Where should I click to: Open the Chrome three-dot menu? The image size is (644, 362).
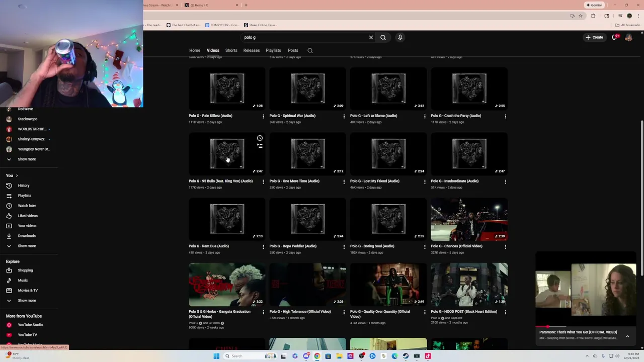click(x=638, y=16)
